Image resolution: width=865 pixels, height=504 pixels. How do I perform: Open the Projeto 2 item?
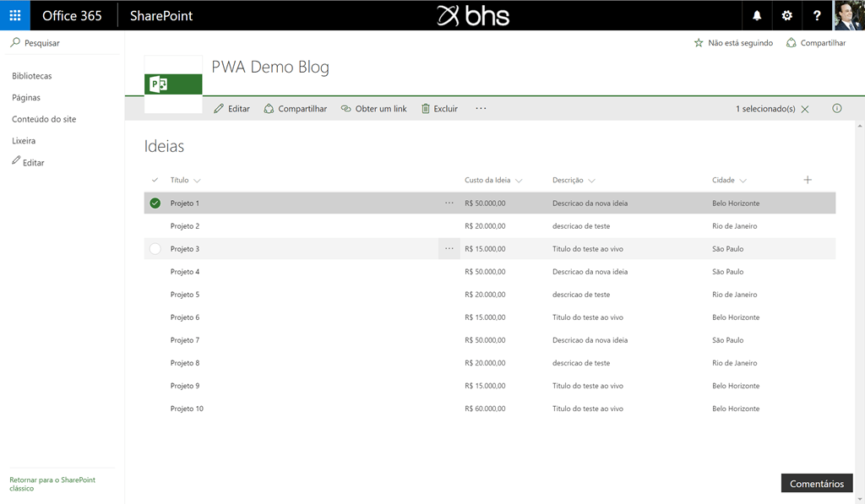(x=185, y=226)
